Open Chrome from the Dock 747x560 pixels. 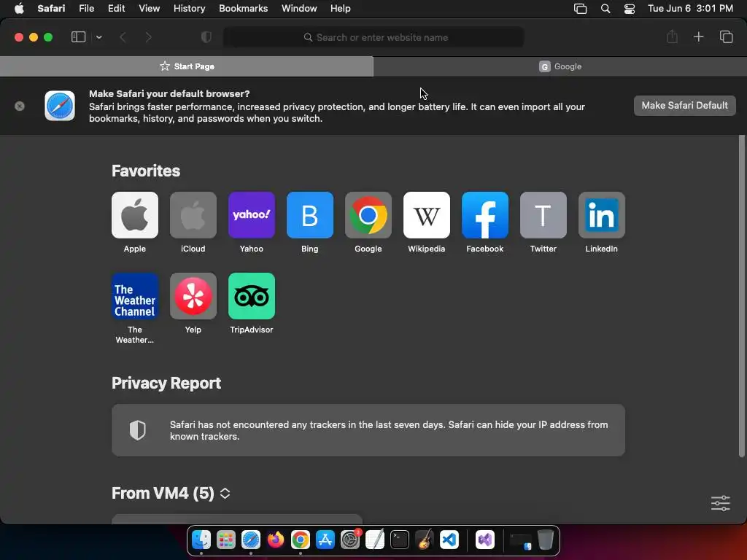pos(301,540)
